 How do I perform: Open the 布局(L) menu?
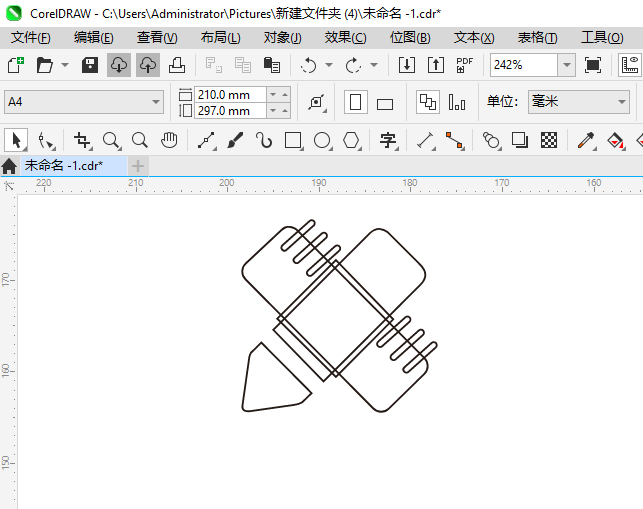click(x=221, y=38)
